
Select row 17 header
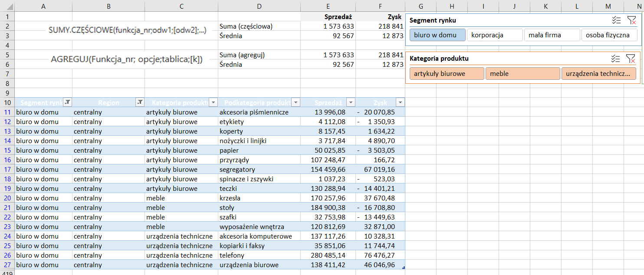(7, 170)
